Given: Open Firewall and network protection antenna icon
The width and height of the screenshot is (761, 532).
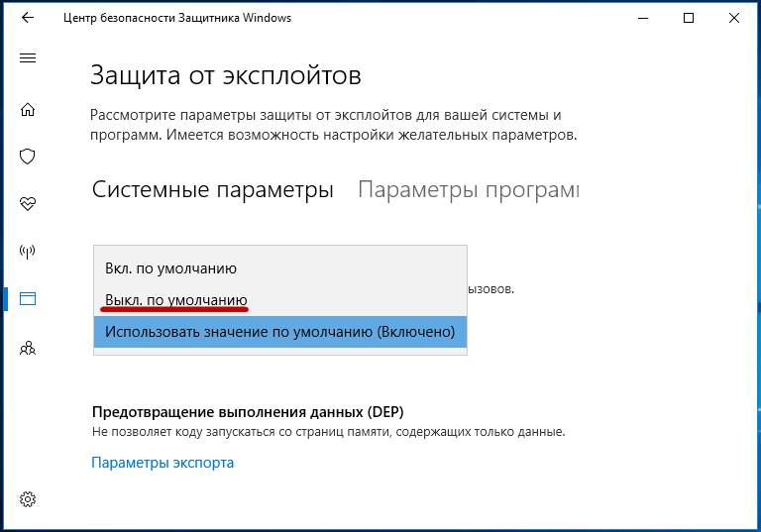Looking at the screenshot, I should click(28, 251).
